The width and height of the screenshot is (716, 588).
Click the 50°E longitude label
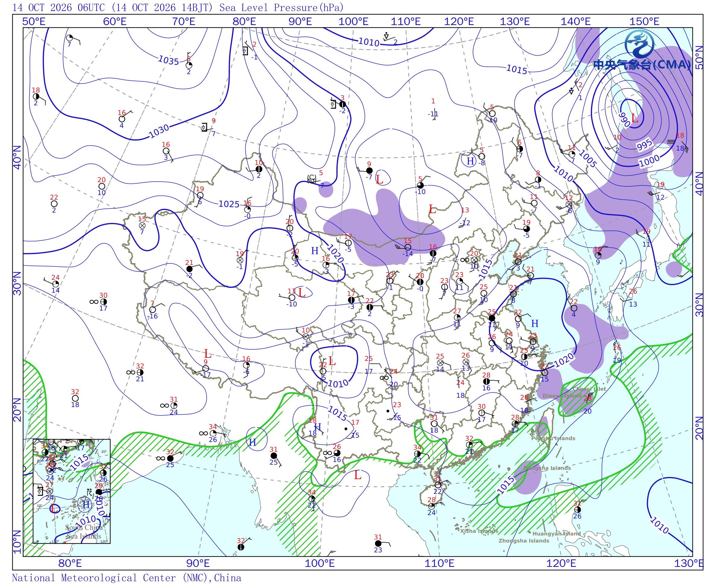pyautogui.click(x=34, y=22)
